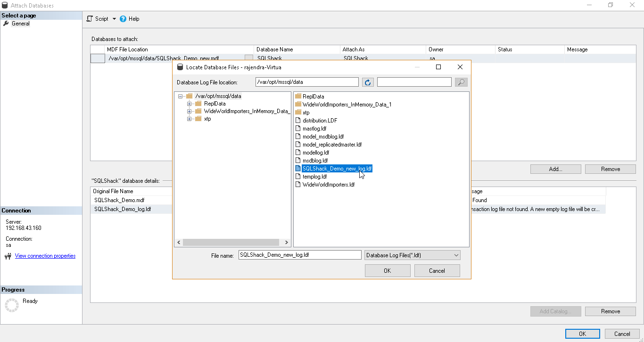
Task: Click OK in the Locate Database Files dialog
Action: [387, 271]
